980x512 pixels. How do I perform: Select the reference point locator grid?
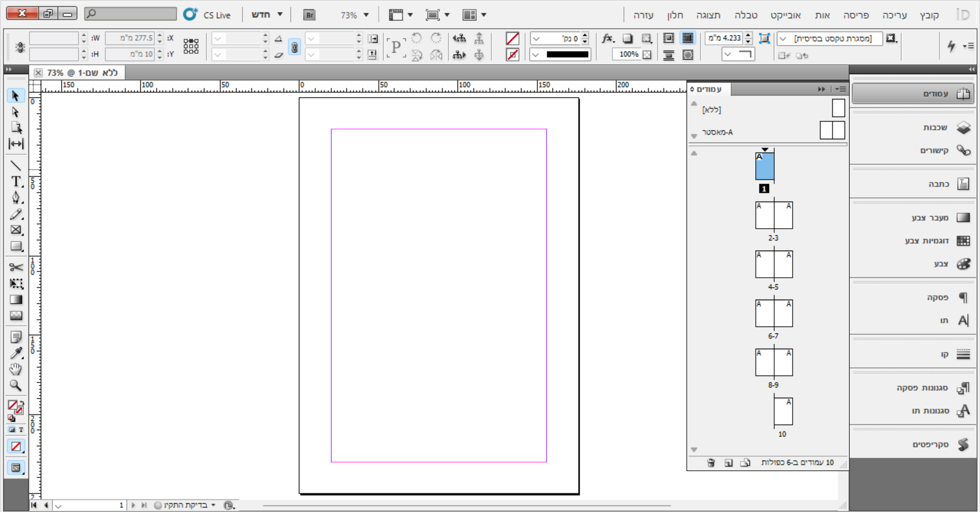pos(191,46)
